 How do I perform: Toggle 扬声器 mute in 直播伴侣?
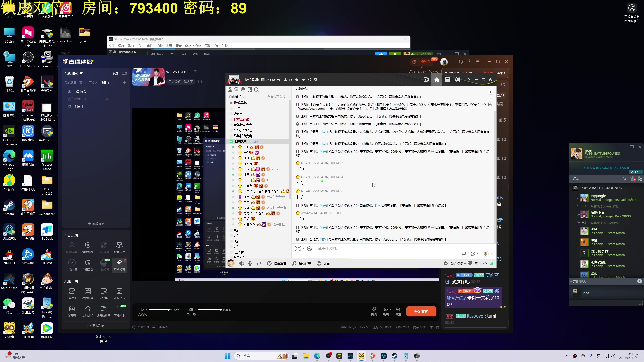pyautogui.click(x=191, y=310)
